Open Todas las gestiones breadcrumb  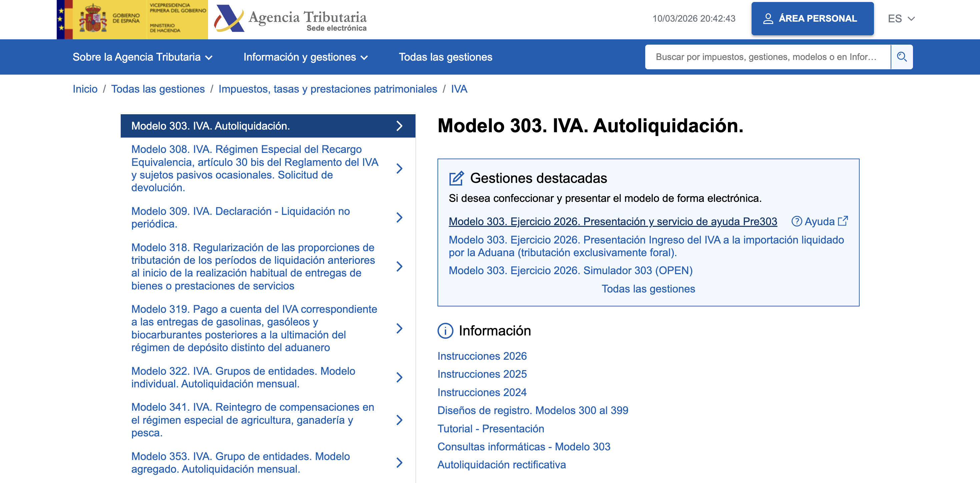coord(158,89)
